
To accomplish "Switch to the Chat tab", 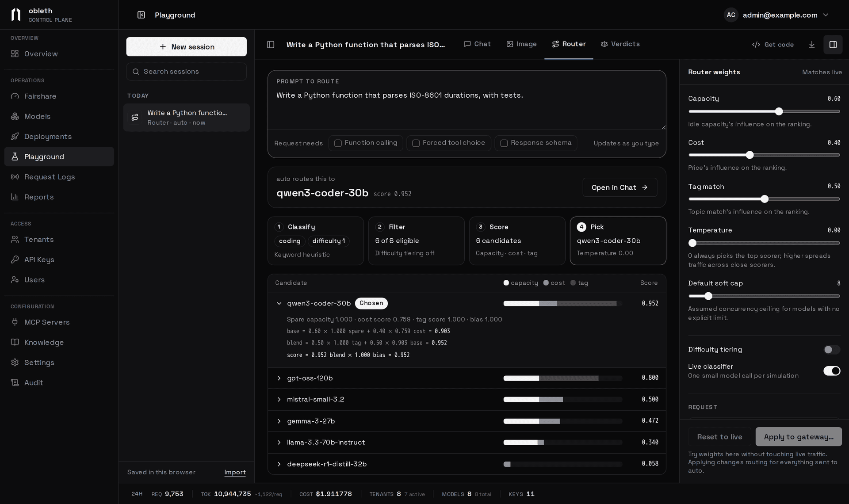I will point(477,44).
